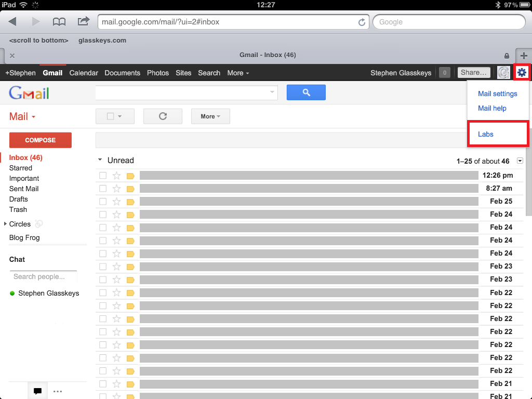Click importance marker on 8:27 am email

130,189
